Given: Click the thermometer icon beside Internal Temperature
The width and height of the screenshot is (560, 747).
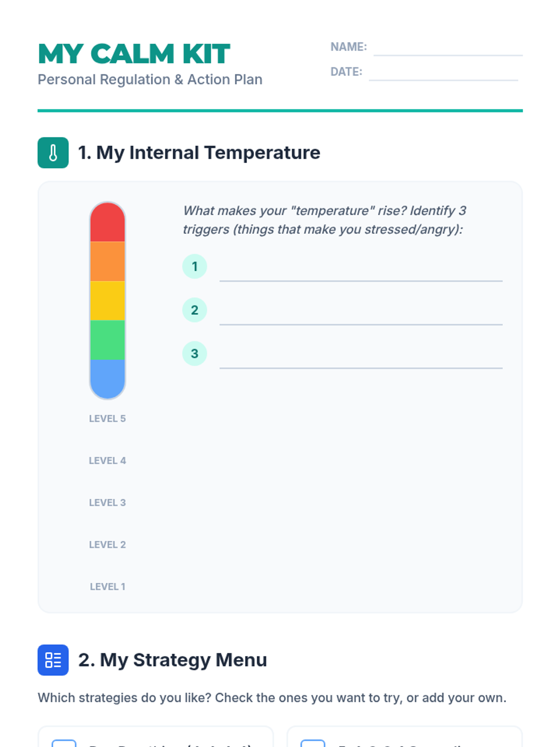Looking at the screenshot, I should tap(53, 153).
